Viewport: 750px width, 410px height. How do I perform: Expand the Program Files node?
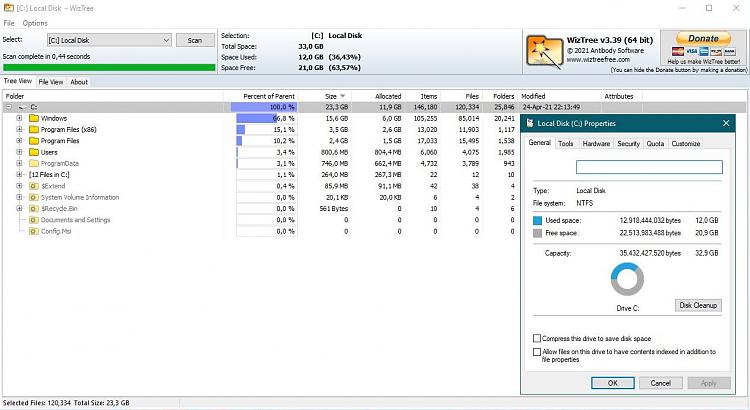click(x=20, y=141)
